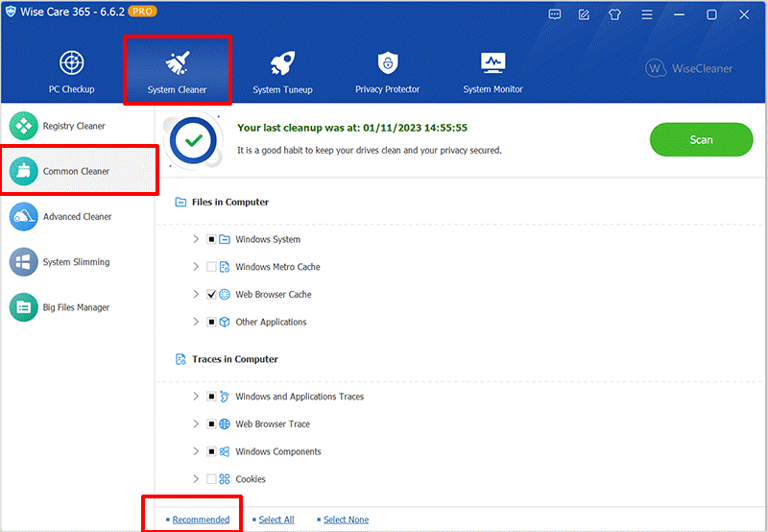Switch to the PC Checkup tab label
Image resolution: width=768 pixels, height=532 pixels.
[x=71, y=89]
